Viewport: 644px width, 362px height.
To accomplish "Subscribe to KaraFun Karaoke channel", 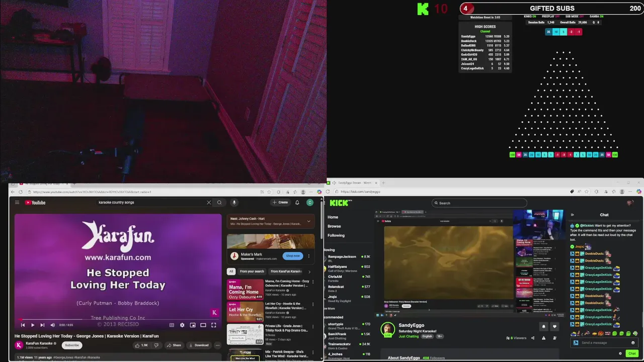I will (x=72, y=345).
